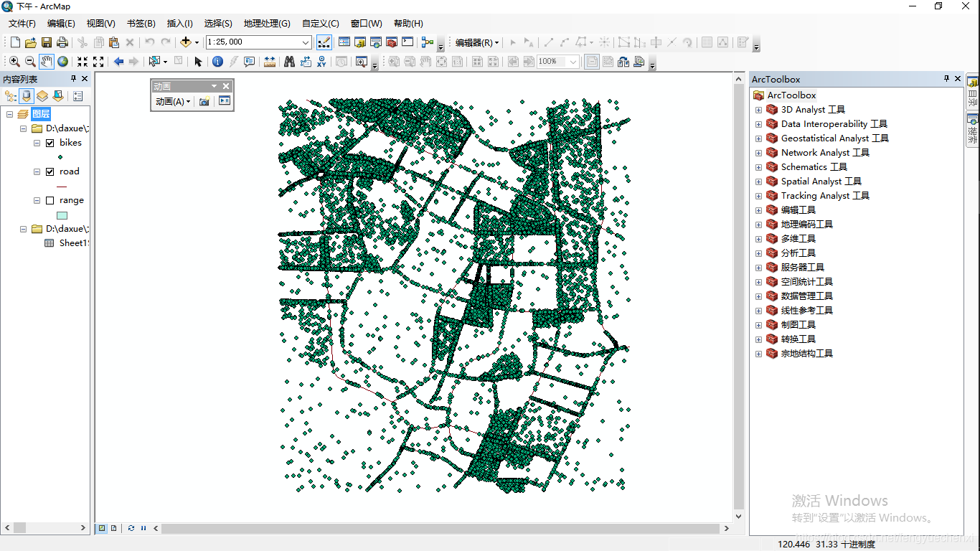The width and height of the screenshot is (980, 551).
Task: Choose the Select Elements black arrow tool
Action: (199, 62)
